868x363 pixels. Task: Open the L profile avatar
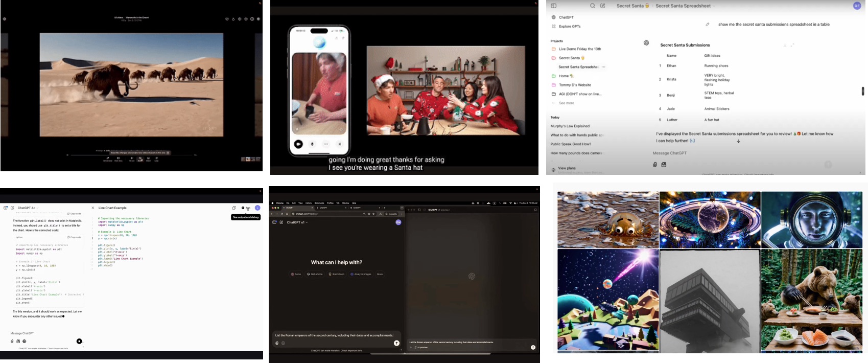pos(257,208)
